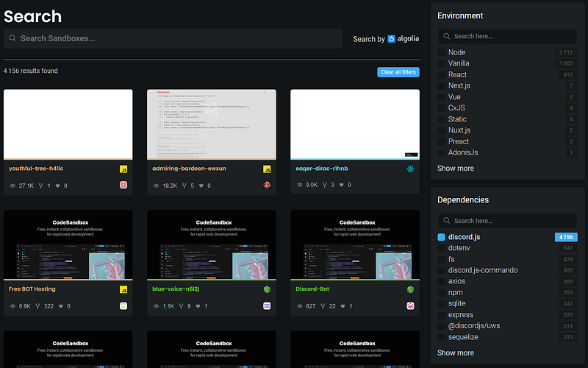Screen dimensions: 588x368
Task: Click the JS template icon on Free BOT Hosting
Action: (123, 289)
